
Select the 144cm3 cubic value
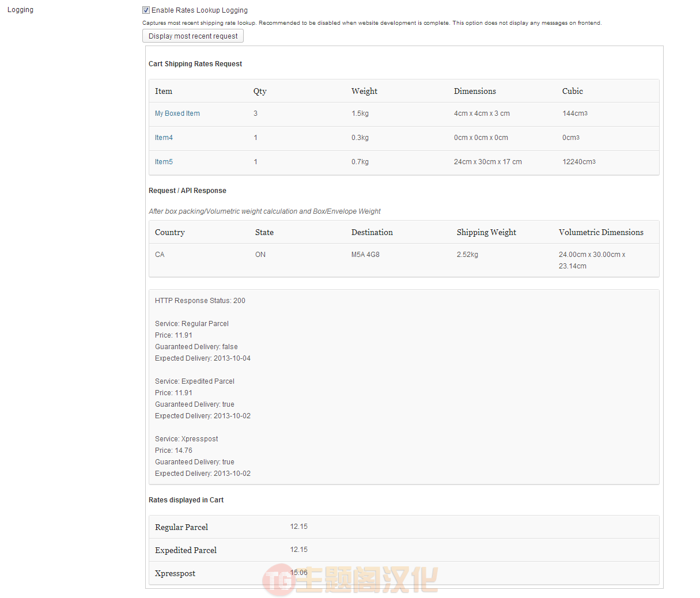(x=575, y=113)
